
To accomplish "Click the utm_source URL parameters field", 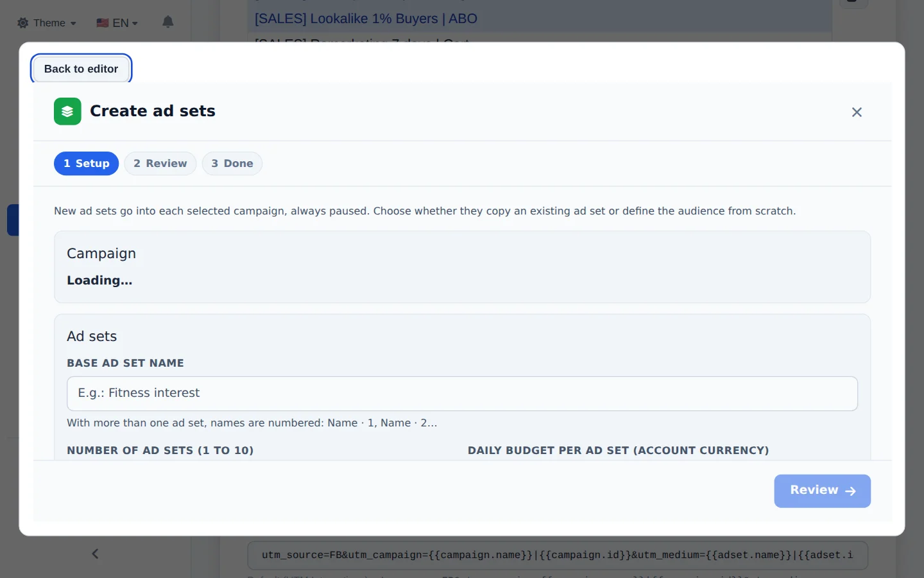I will tap(558, 556).
